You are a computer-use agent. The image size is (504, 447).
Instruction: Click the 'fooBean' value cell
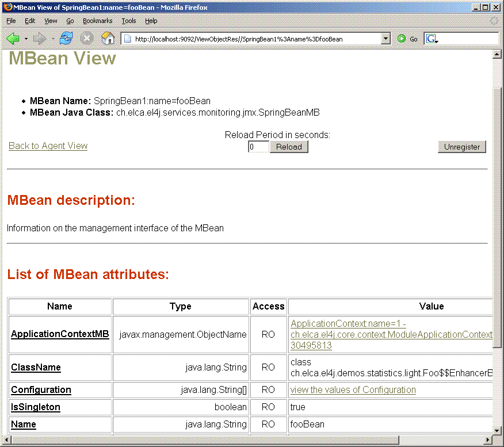click(391, 424)
